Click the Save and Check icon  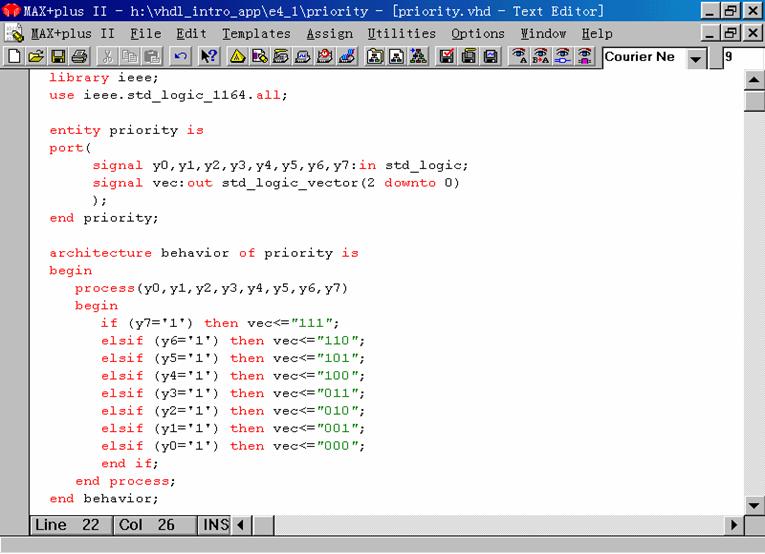[x=447, y=57]
